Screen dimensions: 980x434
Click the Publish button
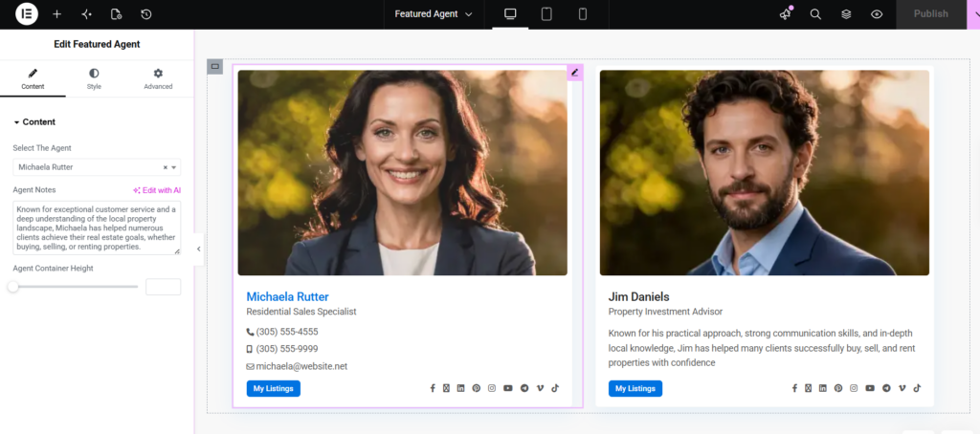[x=930, y=13]
